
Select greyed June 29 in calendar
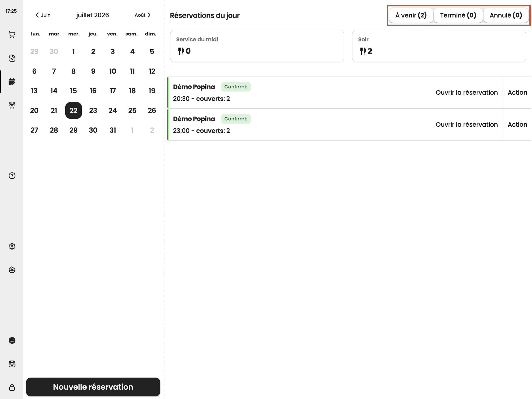(34, 52)
